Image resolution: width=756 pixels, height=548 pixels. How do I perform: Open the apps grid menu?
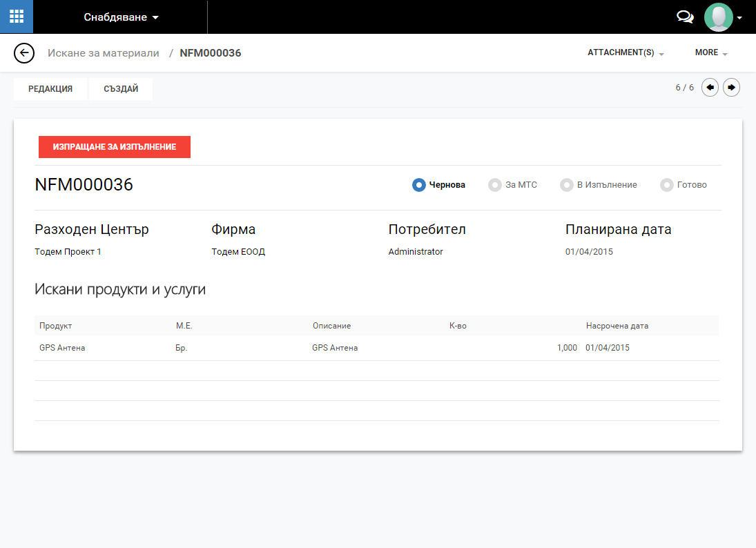(x=17, y=17)
